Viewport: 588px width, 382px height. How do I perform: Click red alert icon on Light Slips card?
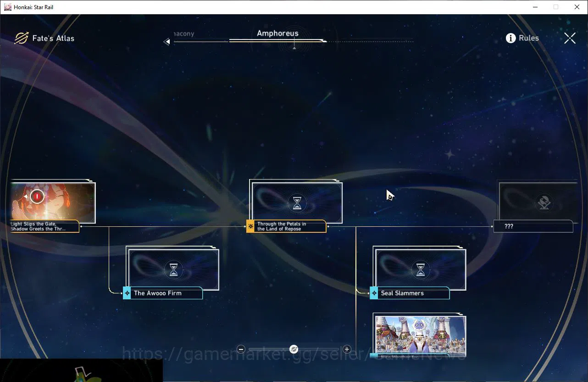click(x=37, y=197)
